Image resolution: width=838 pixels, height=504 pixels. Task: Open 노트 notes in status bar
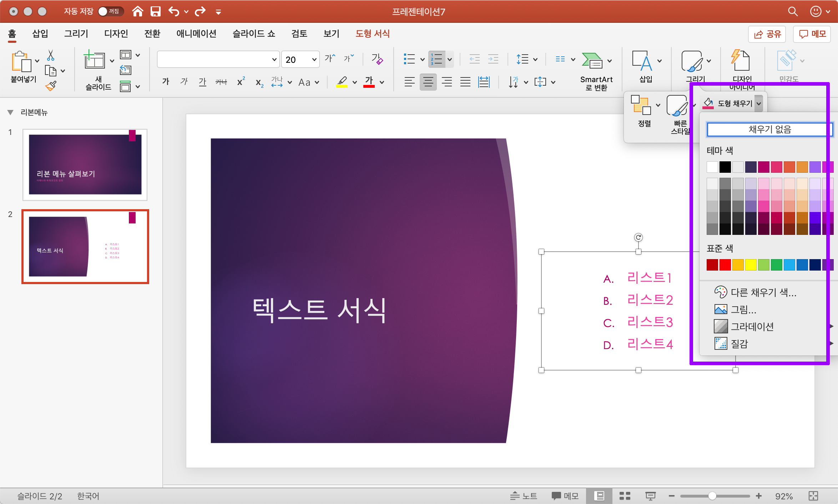[x=524, y=496]
